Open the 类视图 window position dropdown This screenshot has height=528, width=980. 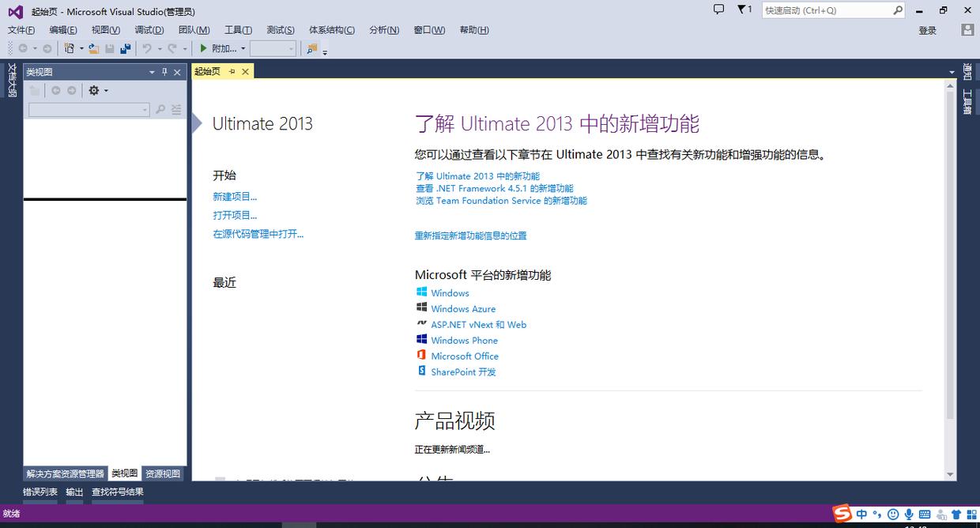coord(151,72)
